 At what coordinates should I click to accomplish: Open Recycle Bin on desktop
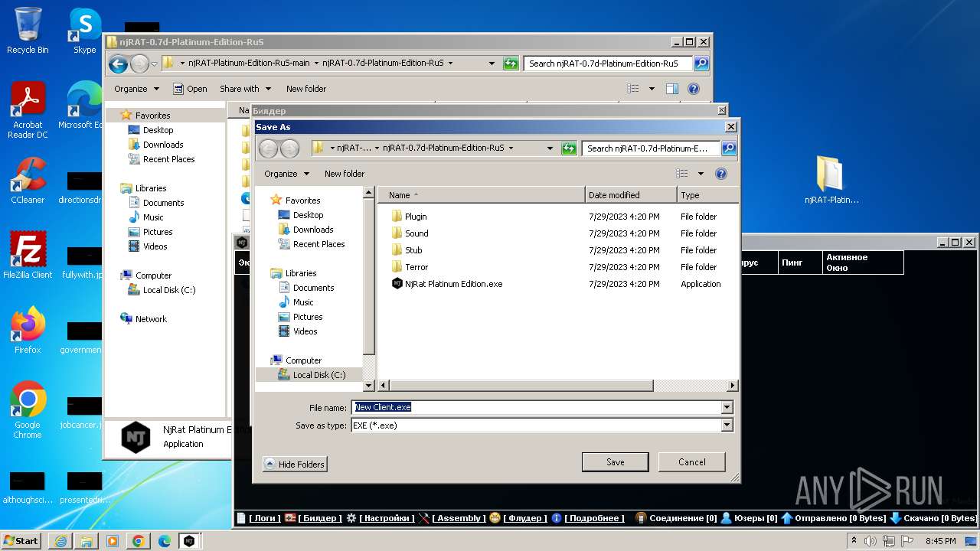(28, 31)
